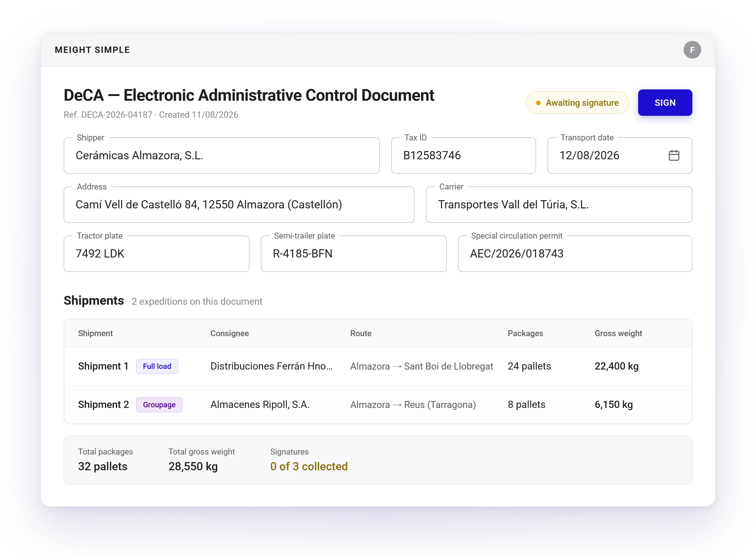Click the Packages column header

[x=525, y=333]
